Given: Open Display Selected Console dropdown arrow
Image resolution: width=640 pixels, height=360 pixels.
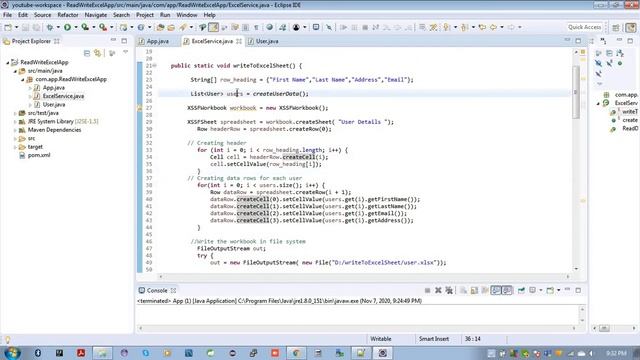Looking at the screenshot, I should coord(540,290).
